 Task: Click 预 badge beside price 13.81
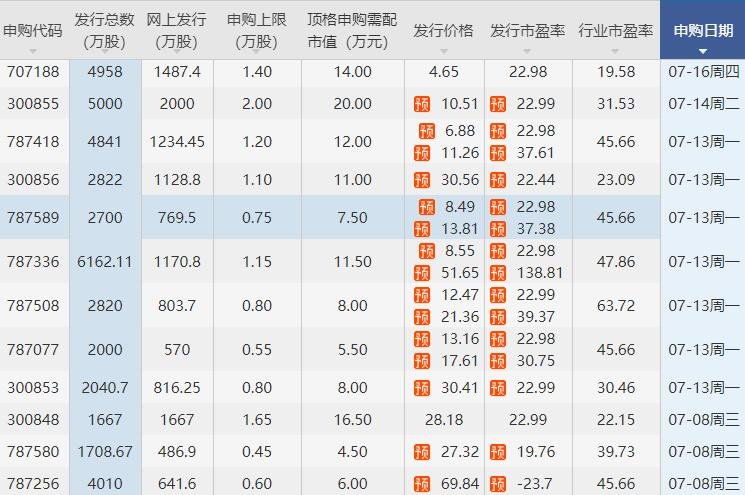422,229
